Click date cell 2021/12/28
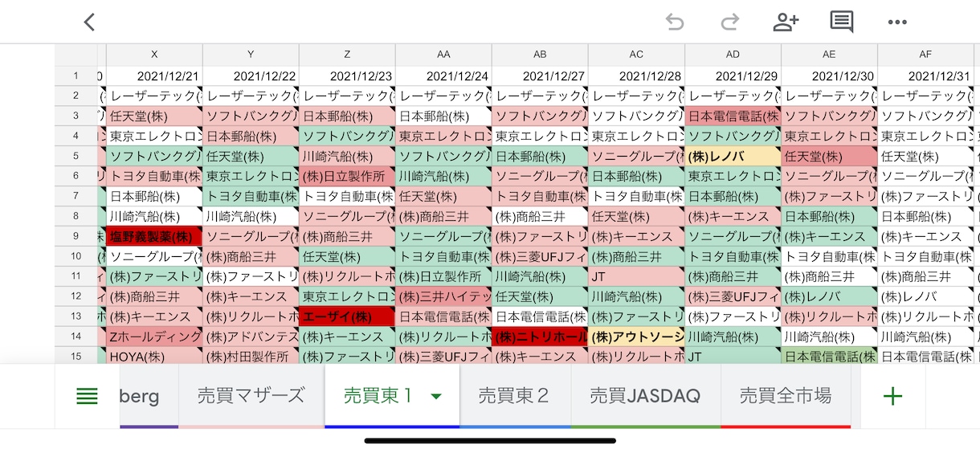 coord(636,76)
